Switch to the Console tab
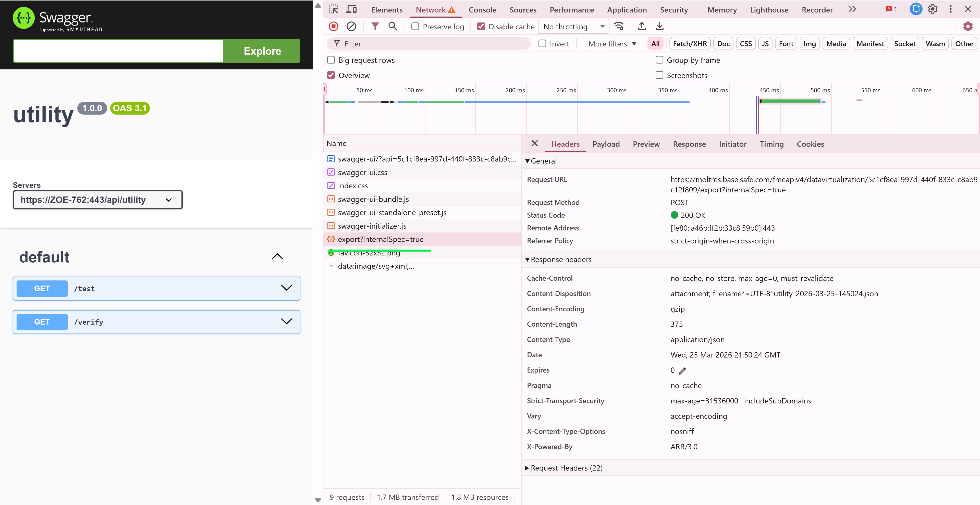Screen dimensions: 980x505 pyautogui.click(x=482, y=10)
